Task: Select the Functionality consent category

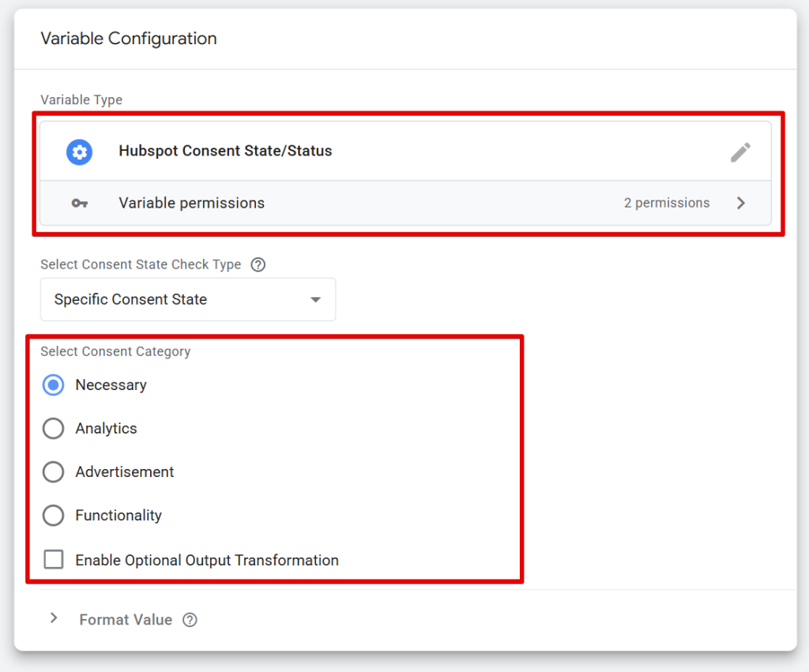Action: [53, 515]
